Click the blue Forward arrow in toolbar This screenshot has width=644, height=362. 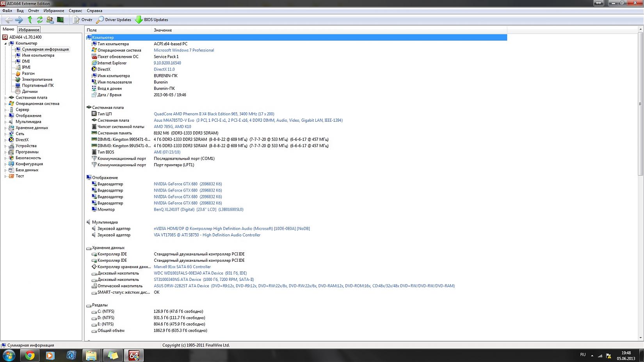[19, 20]
